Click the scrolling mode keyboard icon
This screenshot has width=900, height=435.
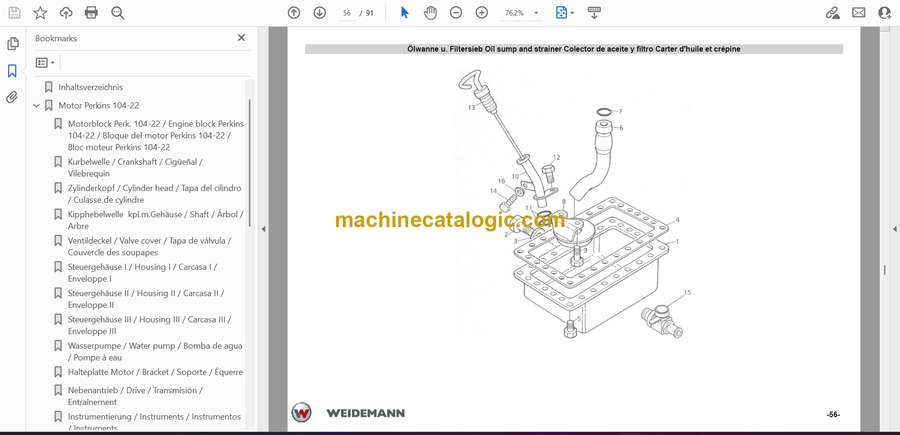pyautogui.click(x=594, y=13)
